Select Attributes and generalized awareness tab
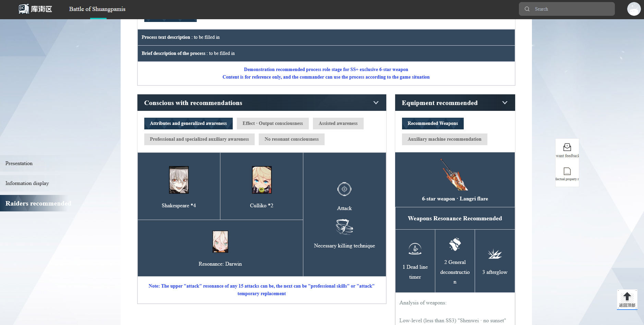The height and width of the screenshot is (325, 644). pyautogui.click(x=189, y=124)
